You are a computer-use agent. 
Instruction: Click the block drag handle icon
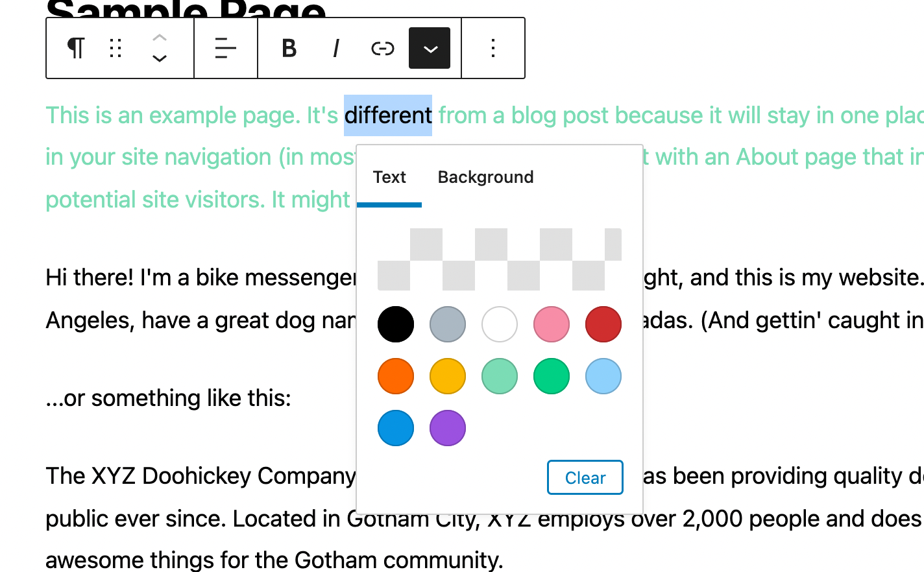115,48
